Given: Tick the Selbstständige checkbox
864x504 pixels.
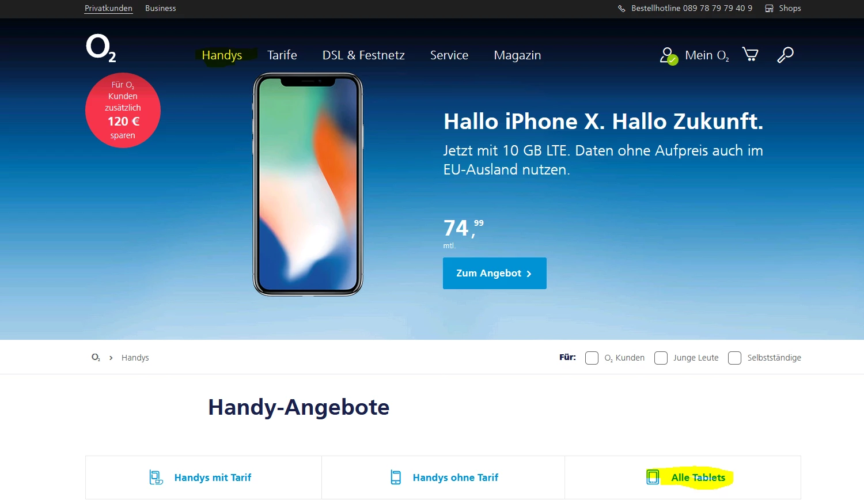Looking at the screenshot, I should 734,358.
